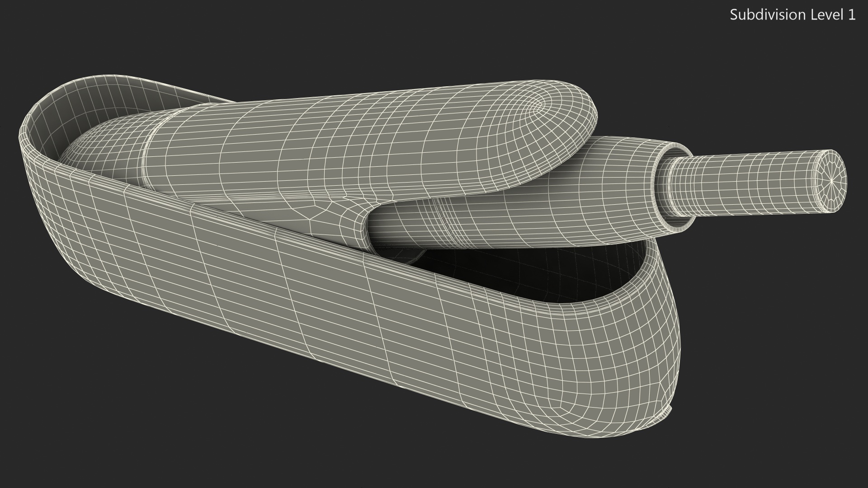Click the Subdivision Level 1 label
Image resolution: width=868 pixels, height=488 pixels.
point(793,15)
